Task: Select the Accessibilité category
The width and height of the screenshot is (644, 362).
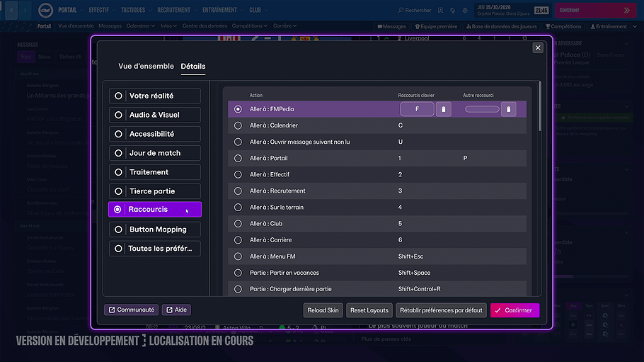Action: pyautogui.click(x=155, y=134)
